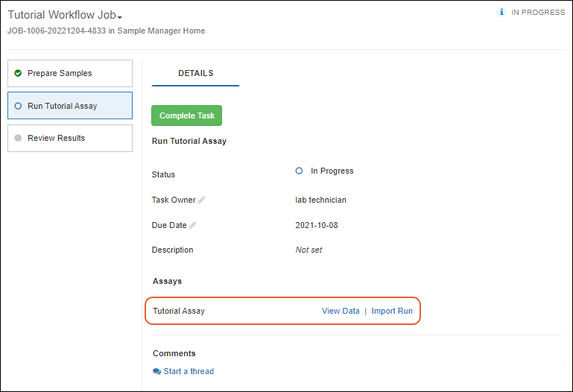Click the gray dot icon on Review Results

18,138
